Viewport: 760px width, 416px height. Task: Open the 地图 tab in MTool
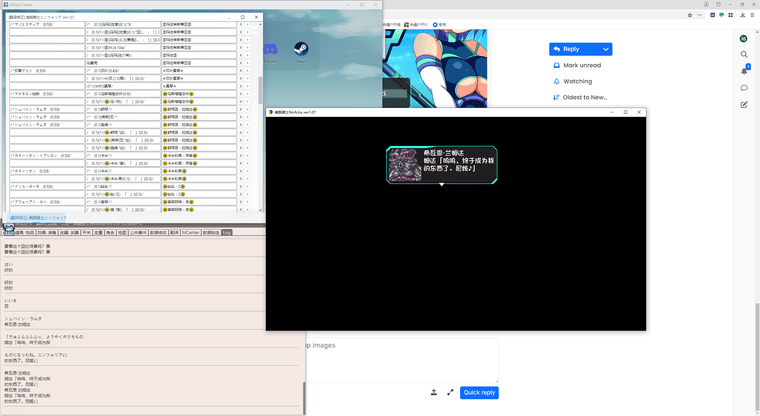click(122, 233)
